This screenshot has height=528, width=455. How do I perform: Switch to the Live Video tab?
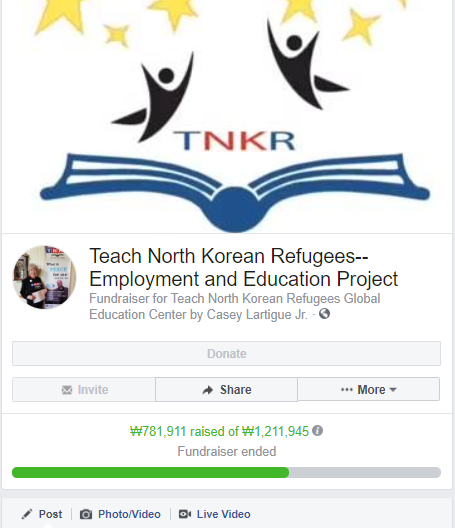tap(215, 514)
